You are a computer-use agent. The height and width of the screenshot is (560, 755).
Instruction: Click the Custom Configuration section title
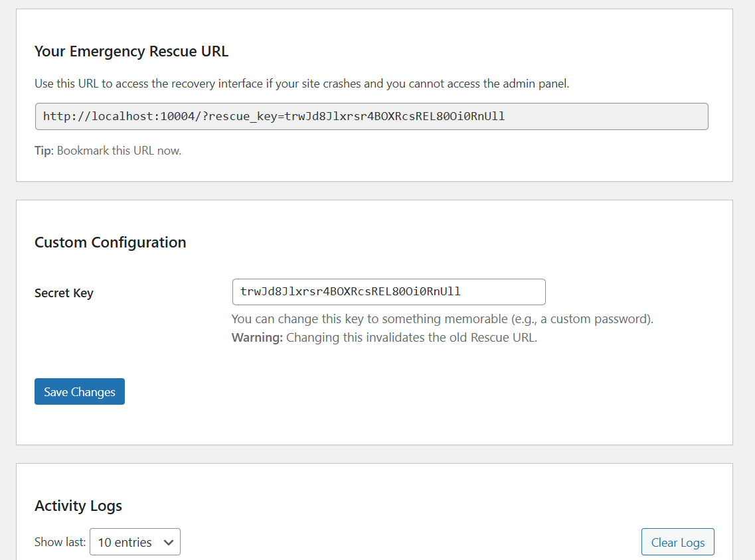point(110,242)
